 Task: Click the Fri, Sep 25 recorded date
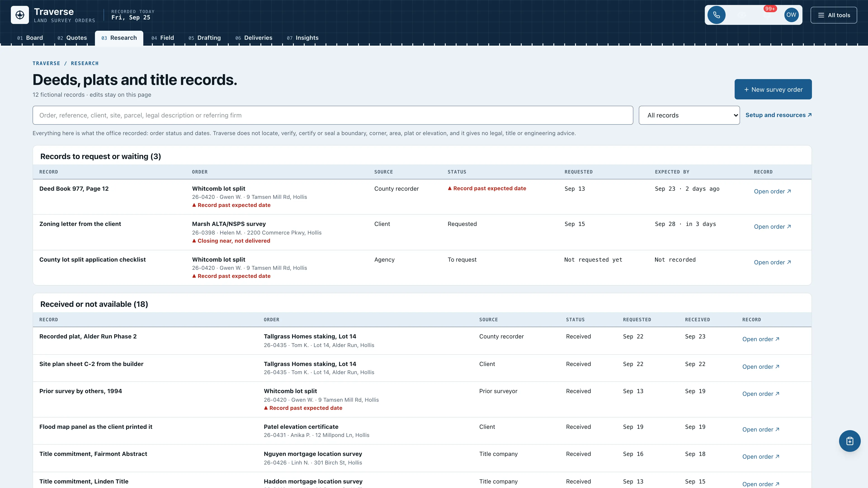coord(131,18)
